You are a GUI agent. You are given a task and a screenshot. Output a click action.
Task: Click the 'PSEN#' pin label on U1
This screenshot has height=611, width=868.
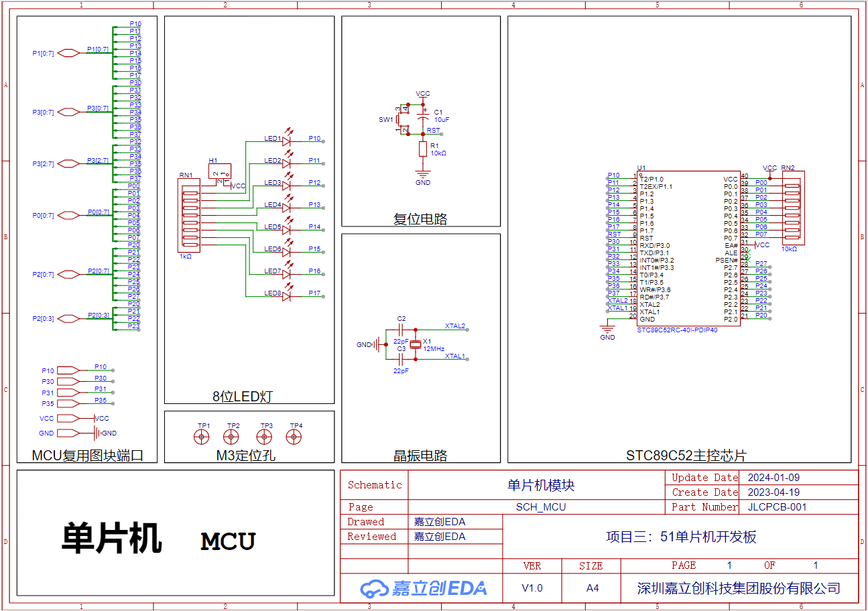[x=727, y=261]
